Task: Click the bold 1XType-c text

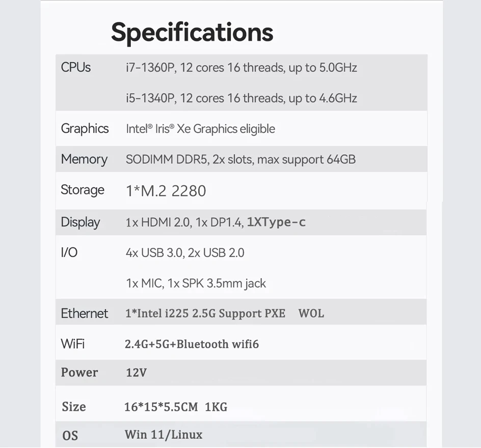Action: pyautogui.click(x=276, y=222)
